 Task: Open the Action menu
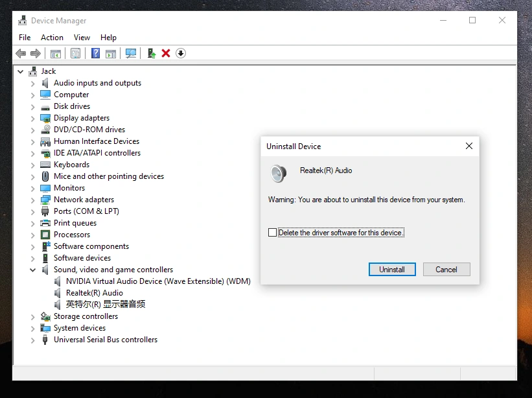pos(52,38)
